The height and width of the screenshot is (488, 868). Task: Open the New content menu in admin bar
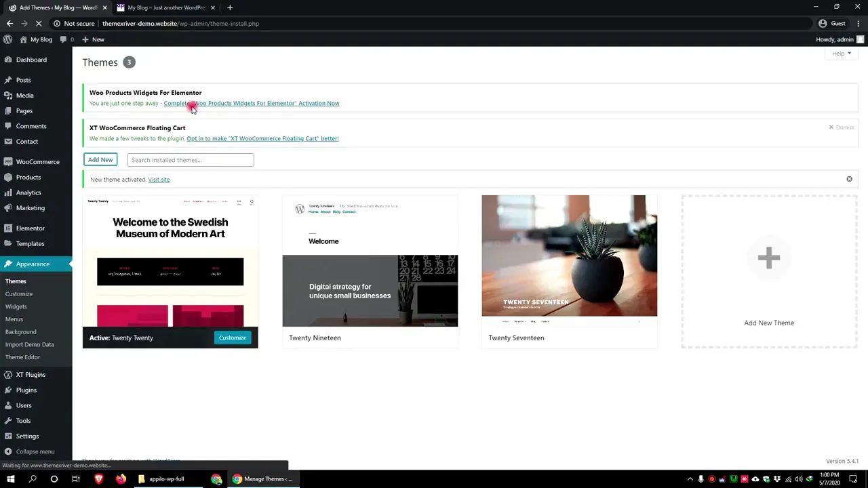[x=93, y=39]
